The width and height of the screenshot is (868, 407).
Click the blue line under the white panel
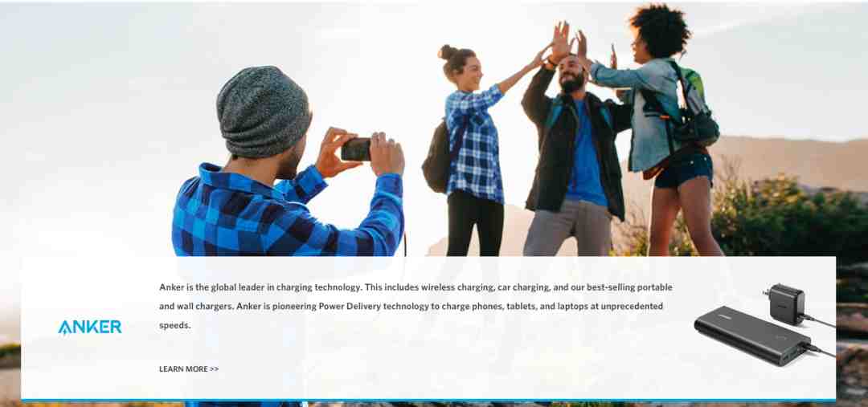pos(428,401)
